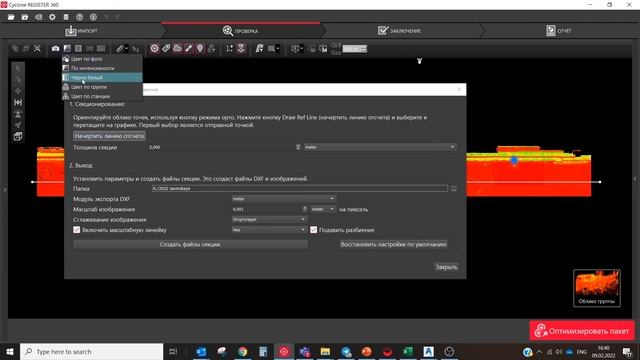Open the info icon in top bar

[93, 17]
